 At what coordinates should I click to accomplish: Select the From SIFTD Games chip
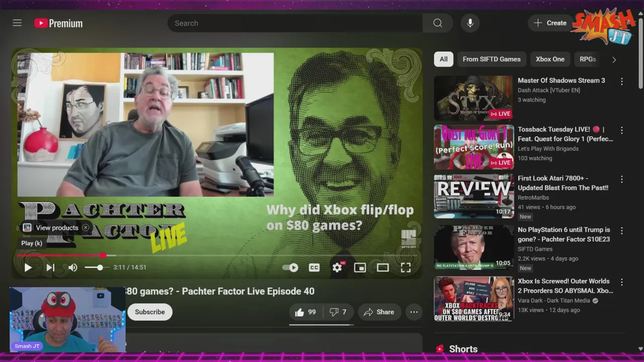point(492,59)
